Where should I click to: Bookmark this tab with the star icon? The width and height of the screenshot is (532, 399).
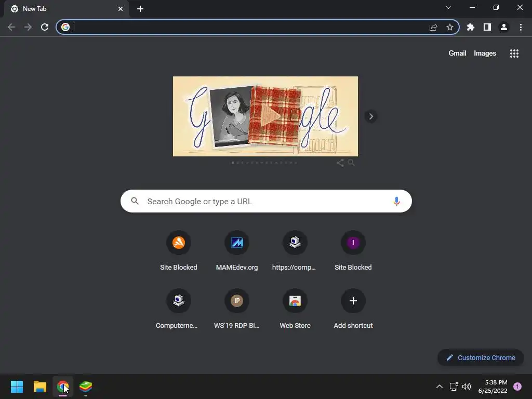coord(450,27)
